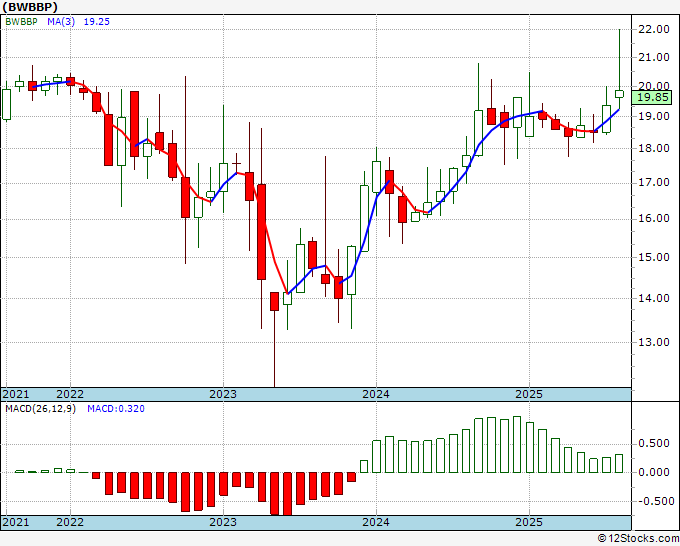Screen dimensions: 680x546
Task: Click the MACD:0.320 value label
Action: coord(116,409)
